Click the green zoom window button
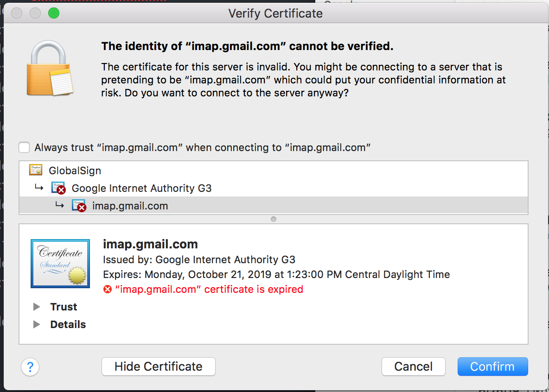549x392 pixels. [x=54, y=13]
